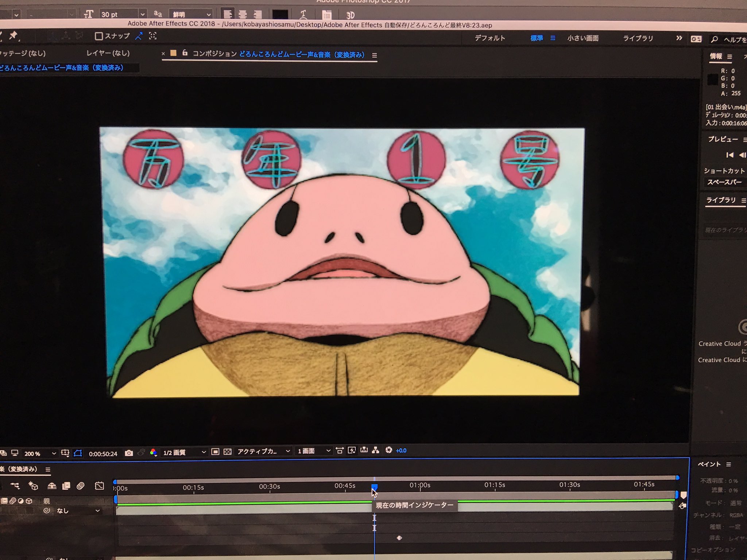
Task: Click the motion blur enable icon
Action: pyautogui.click(x=81, y=486)
